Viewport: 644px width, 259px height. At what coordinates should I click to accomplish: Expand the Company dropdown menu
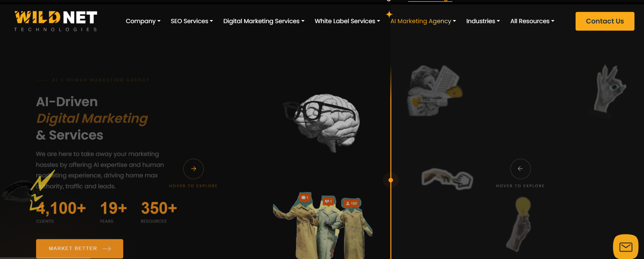click(x=143, y=21)
